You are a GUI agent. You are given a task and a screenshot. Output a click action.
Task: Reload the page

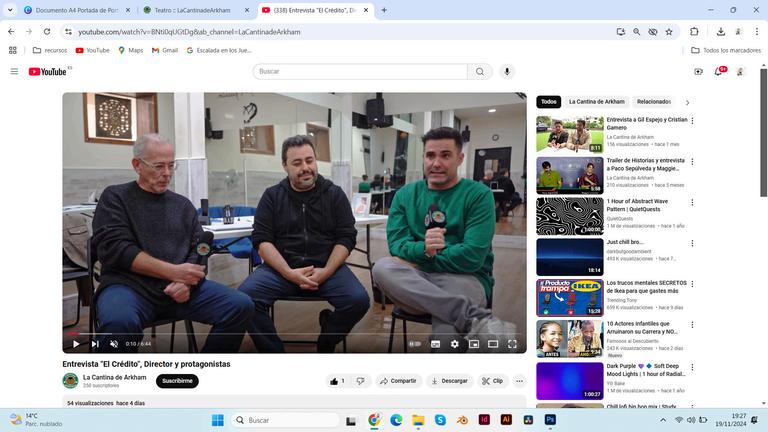(47, 31)
